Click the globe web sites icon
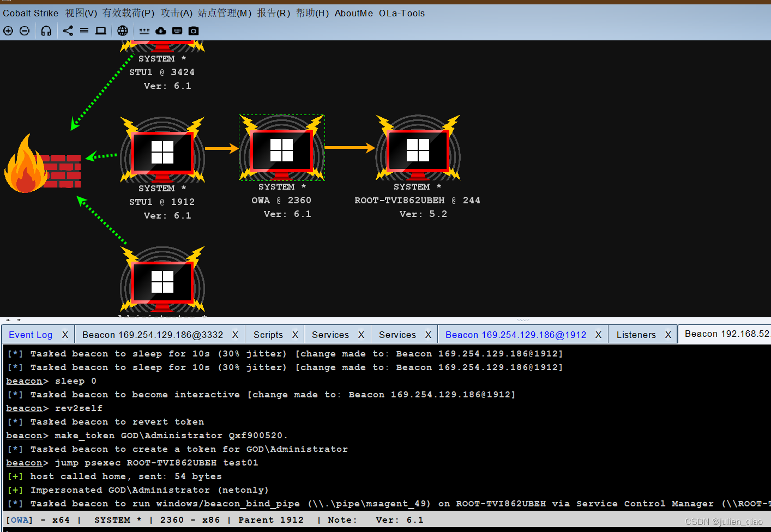771x532 pixels. click(x=123, y=31)
